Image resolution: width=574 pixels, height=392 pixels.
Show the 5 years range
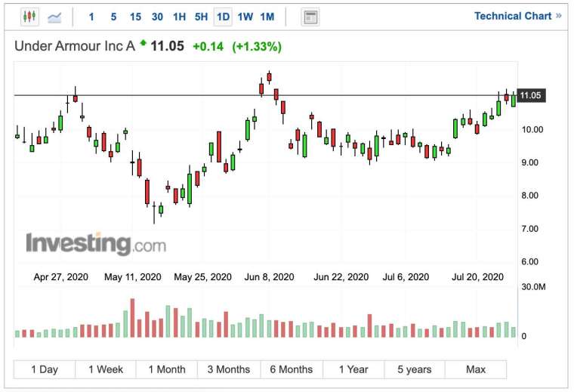[x=415, y=369]
